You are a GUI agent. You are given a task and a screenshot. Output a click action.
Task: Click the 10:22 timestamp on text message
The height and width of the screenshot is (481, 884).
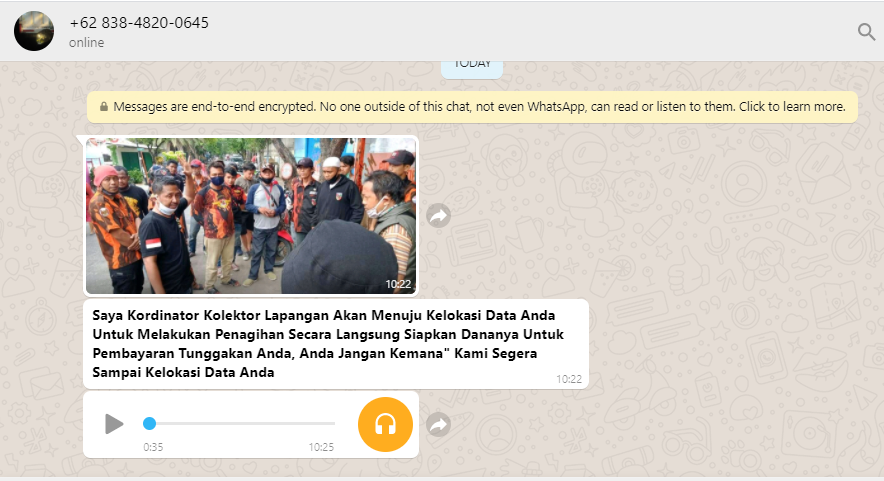click(569, 379)
